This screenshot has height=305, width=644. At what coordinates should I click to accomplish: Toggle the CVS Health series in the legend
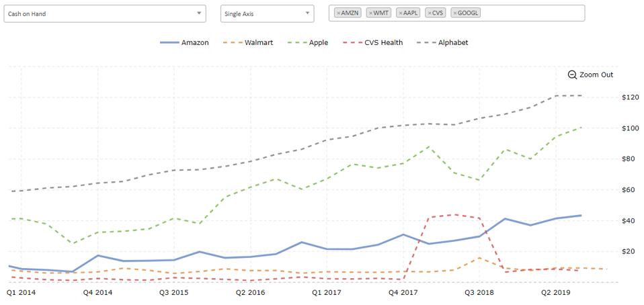(372, 43)
